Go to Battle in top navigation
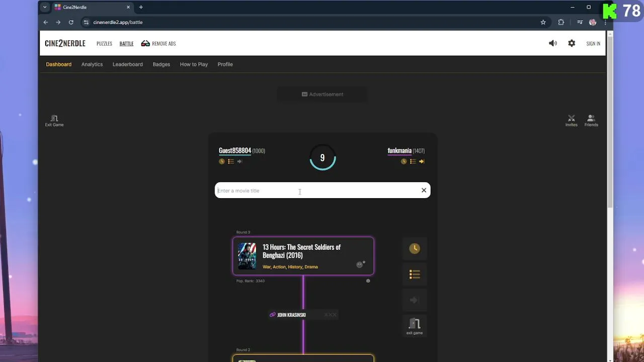644x362 pixels. 126,44
